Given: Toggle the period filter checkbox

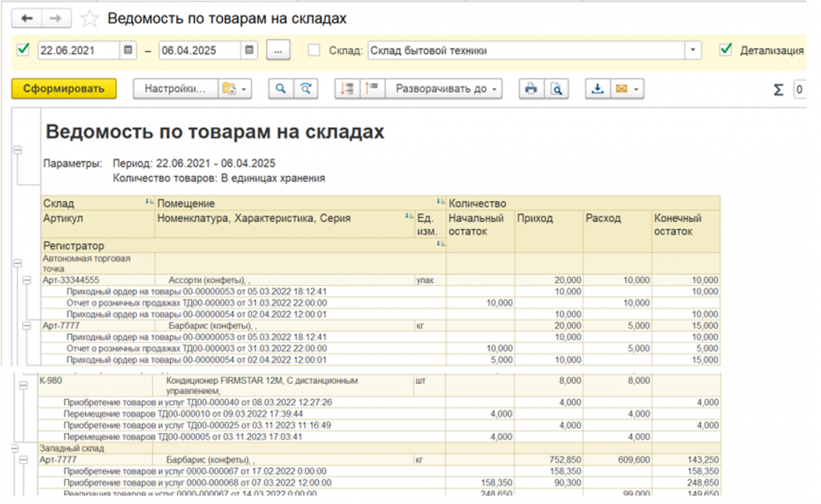Looking at the screenshot, I should coord(22,50).
